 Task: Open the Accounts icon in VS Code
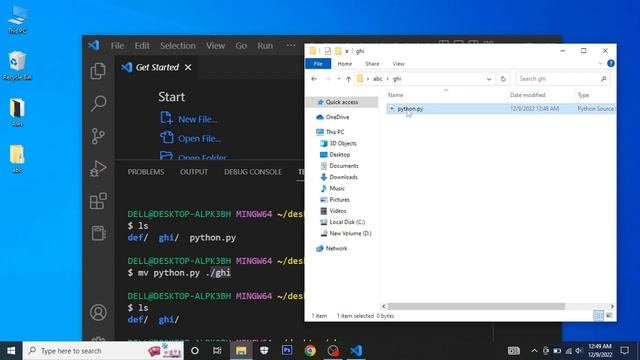(x=98, y=312)
